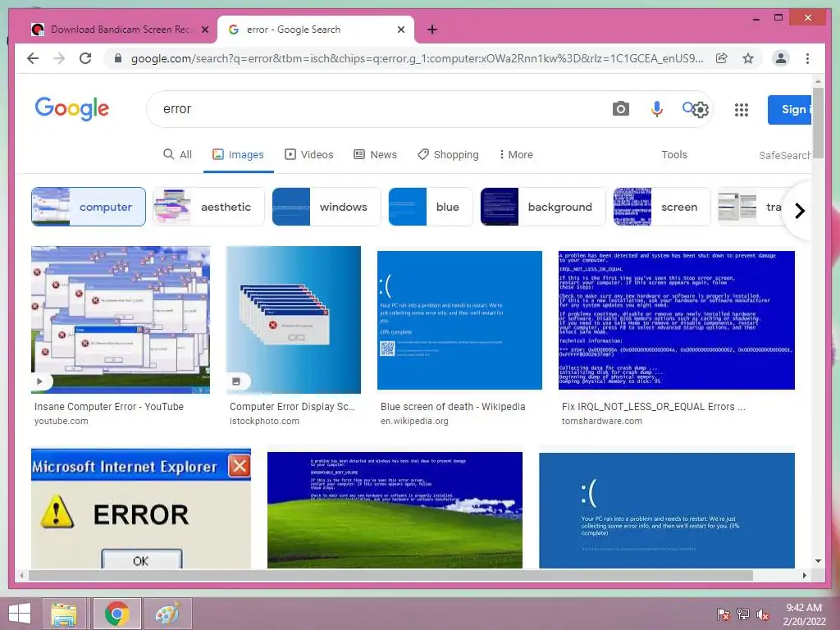
Task: Select the blue filter chip
Action: coord(430,207)
